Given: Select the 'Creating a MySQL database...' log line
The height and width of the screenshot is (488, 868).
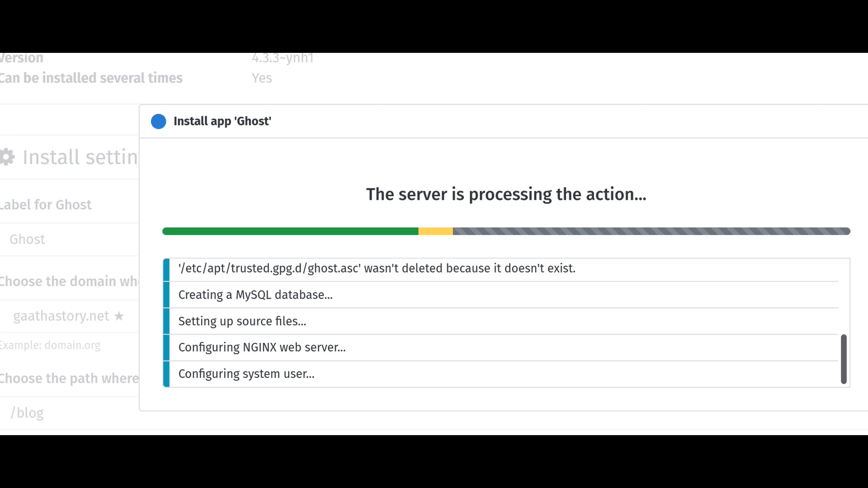Looking at the screenshot, I should pos(501,295).
